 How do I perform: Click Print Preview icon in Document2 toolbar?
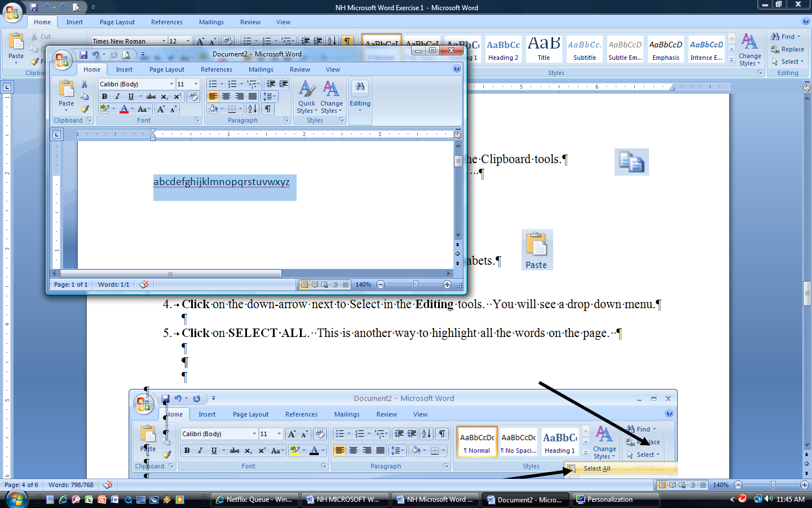(x=127, y=55)
